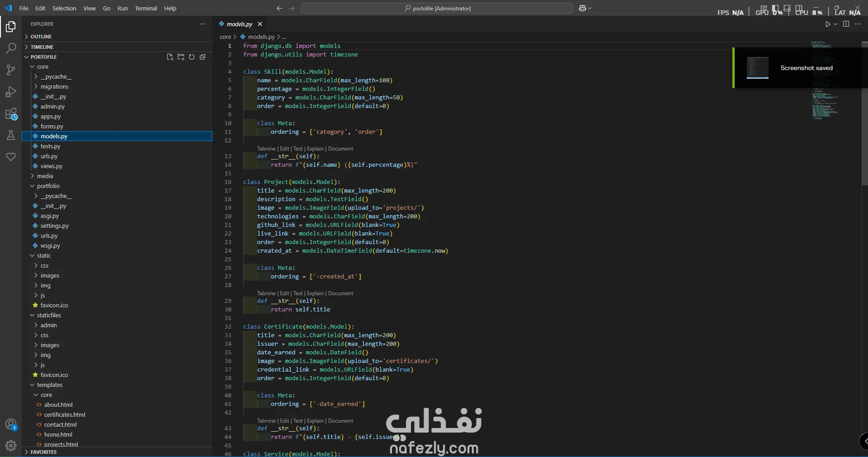
Task: Open settings.py in the explorer
Action: (x=55, y=226)
